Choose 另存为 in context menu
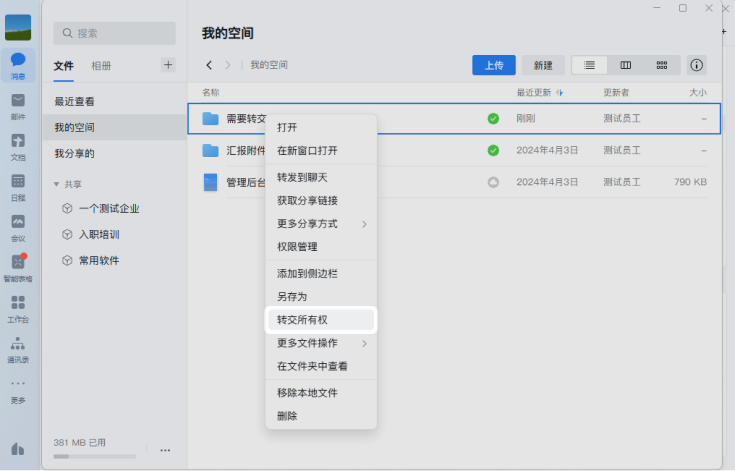 321,297
